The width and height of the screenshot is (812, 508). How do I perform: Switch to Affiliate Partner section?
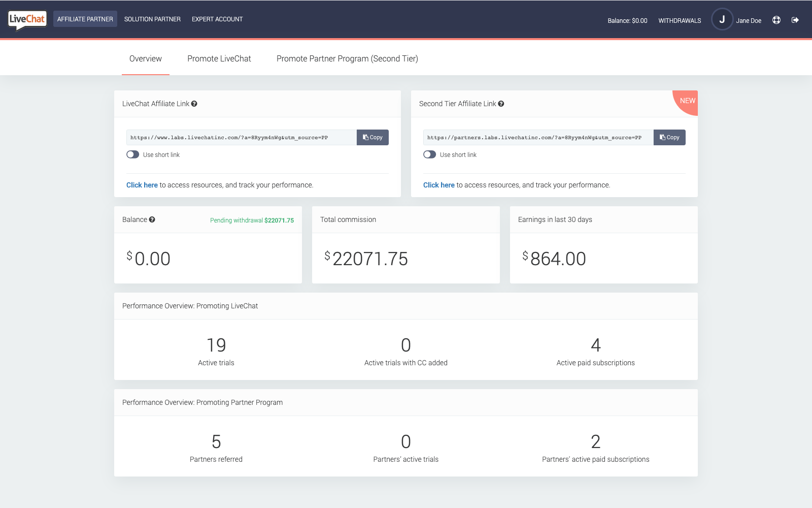click(x=85, y=19)
